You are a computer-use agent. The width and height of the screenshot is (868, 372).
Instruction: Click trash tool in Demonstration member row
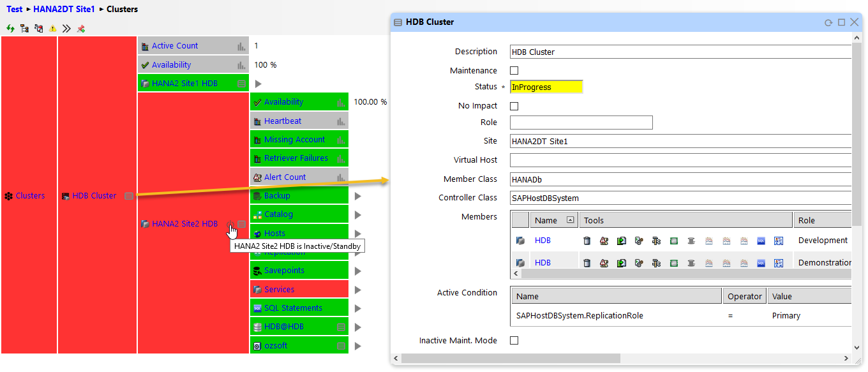point(587,263)
